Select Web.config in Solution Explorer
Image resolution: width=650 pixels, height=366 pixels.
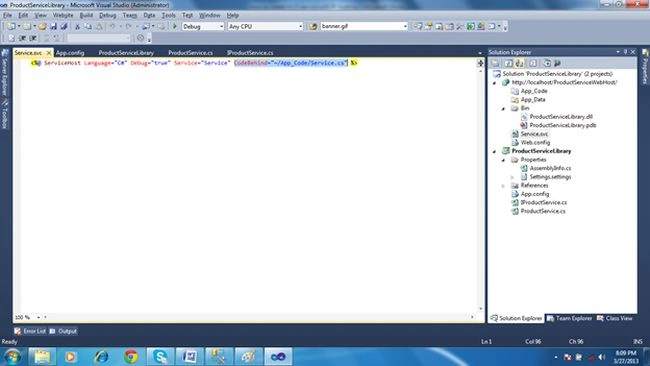[535, 143]
